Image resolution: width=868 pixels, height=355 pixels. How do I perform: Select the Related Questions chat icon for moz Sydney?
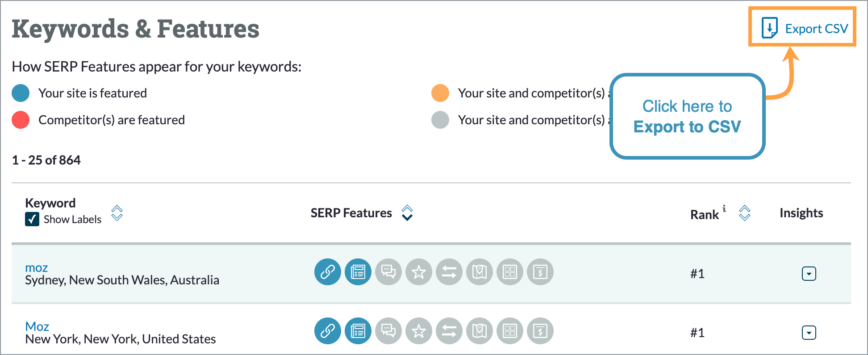coord(388,272)
